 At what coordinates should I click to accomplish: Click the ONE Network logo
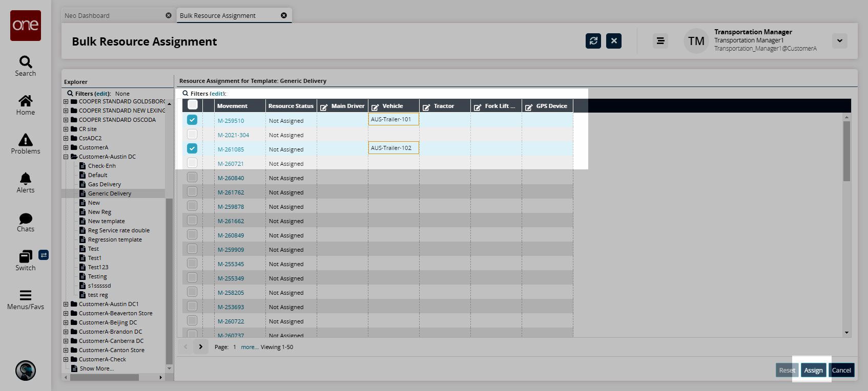point(26,26)
